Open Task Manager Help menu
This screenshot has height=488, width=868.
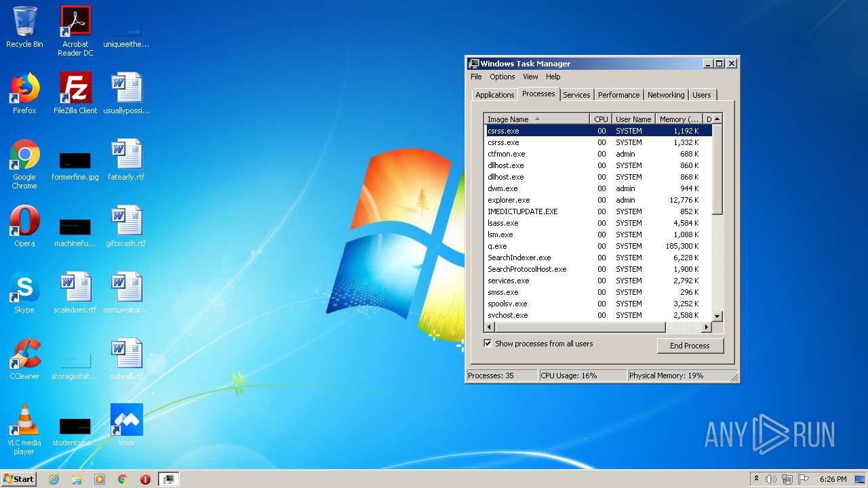pyautogui.click(x=553, y=77)
